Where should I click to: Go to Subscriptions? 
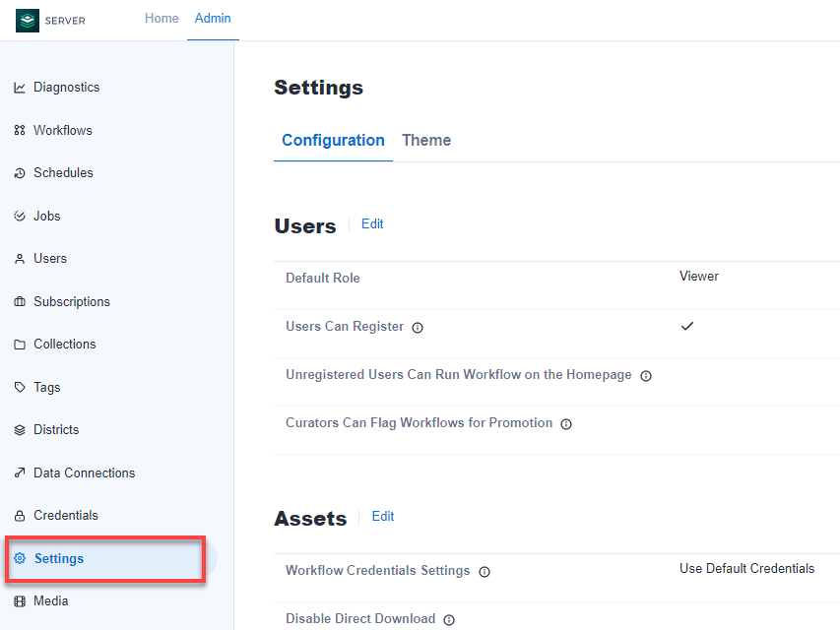72,301
